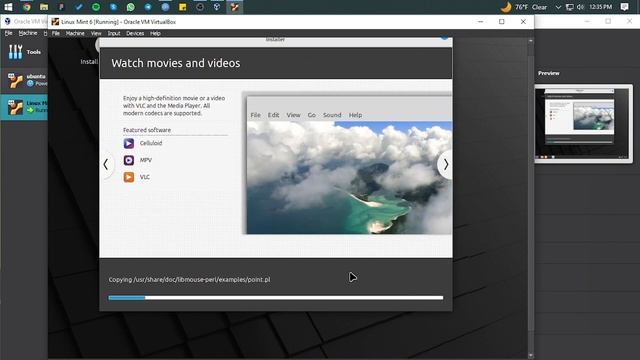
Task: Go to the next installer slide
Action: tap(446, 164)
